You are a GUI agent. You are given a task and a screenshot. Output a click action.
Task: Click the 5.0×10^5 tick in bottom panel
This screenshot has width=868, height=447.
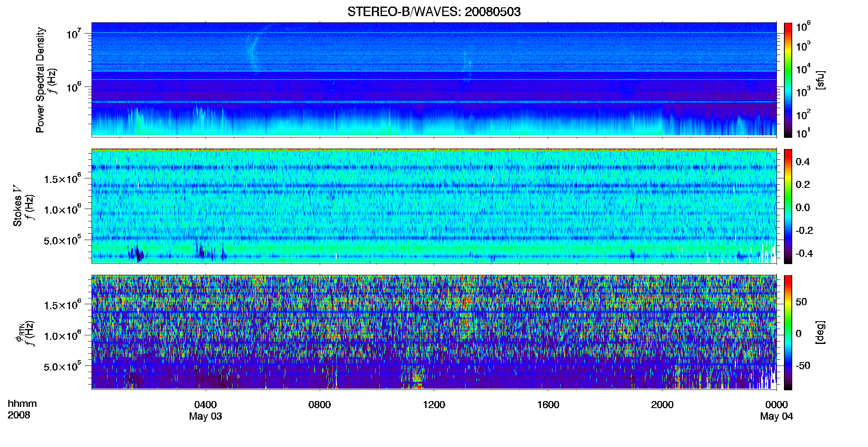pos(63,366)
